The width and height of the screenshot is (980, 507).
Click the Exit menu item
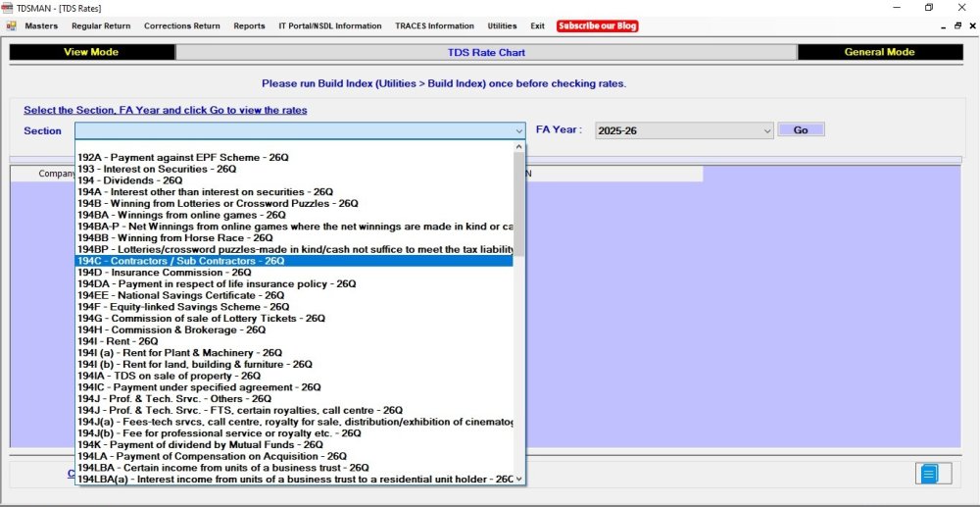point(537,26)
